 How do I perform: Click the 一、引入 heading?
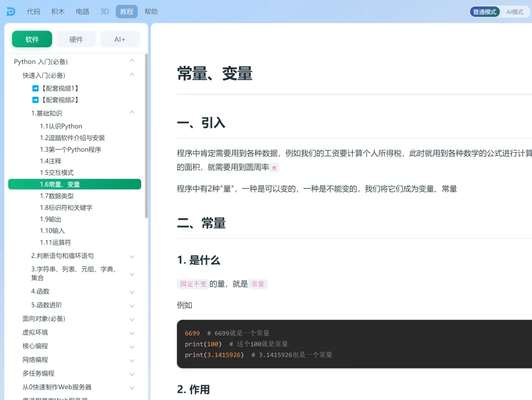[x=201, y=123]
